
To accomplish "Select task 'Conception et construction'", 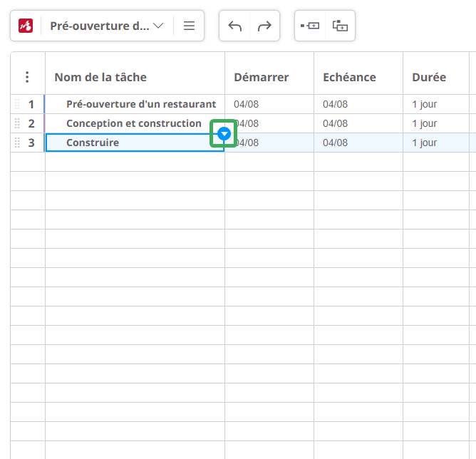I will tap(134, 123).
